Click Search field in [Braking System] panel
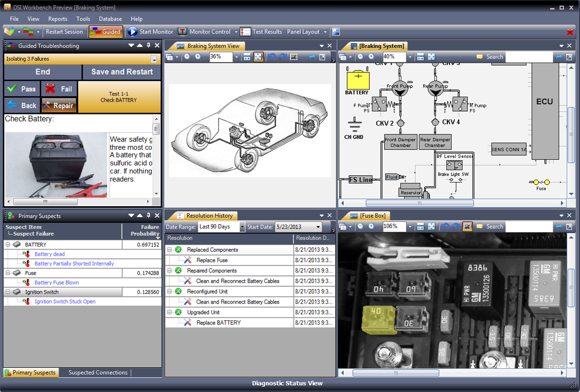 point(529,57)
